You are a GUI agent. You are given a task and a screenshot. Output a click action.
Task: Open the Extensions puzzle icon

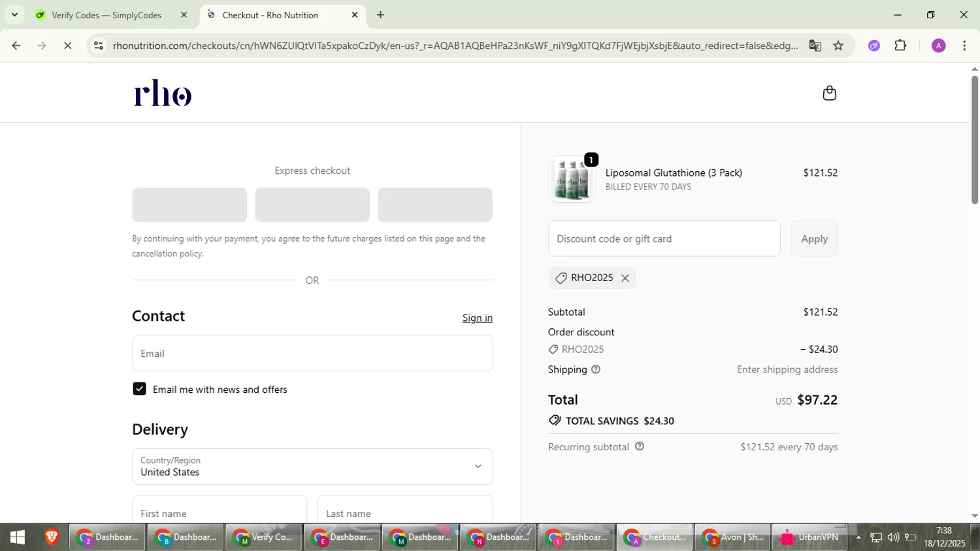[900, 46]
